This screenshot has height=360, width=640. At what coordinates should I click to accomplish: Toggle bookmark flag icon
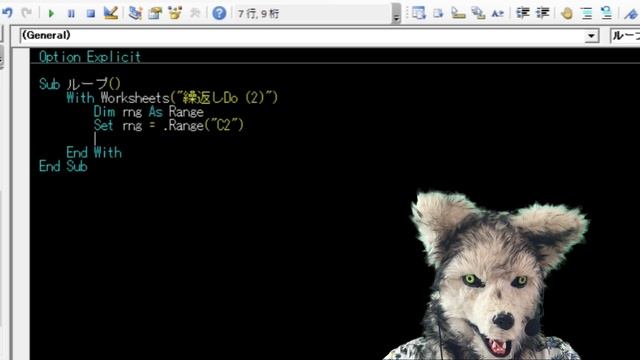[631, 13]
